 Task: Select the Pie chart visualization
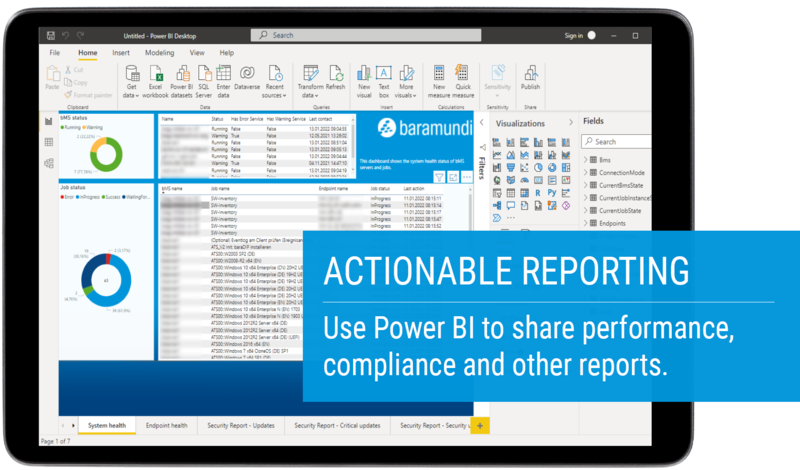538,167
